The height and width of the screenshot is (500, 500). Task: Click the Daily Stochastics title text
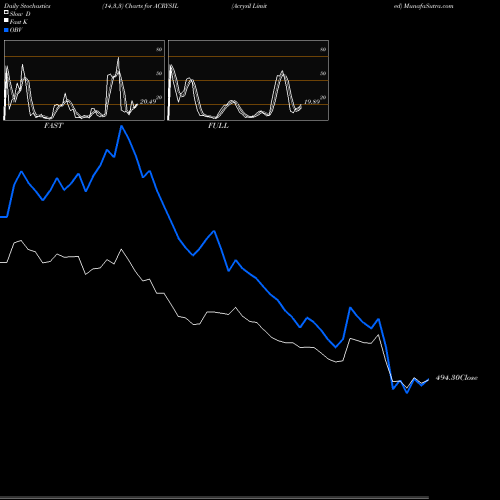click(x=27, y=6)
